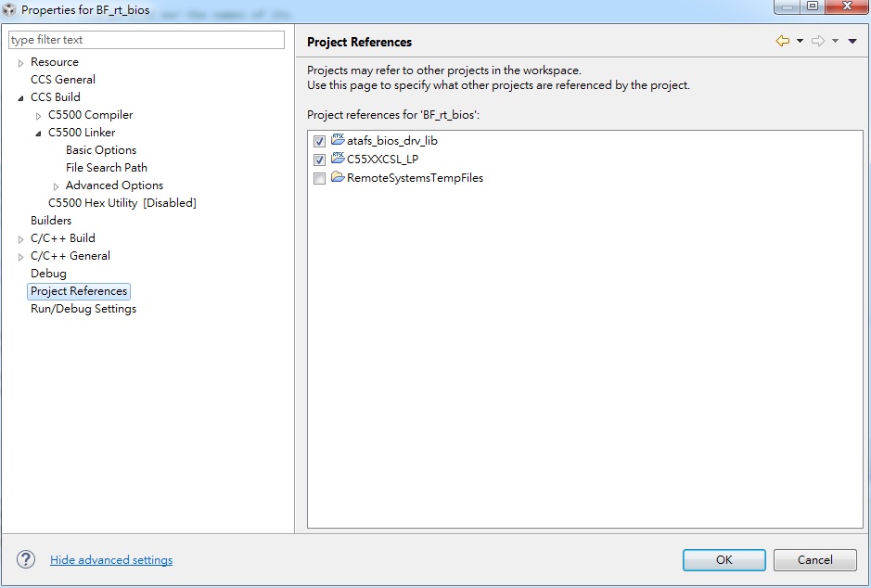This screenshot has width=871, height=588.
Task: Uncheck the C55XXCSL_LP project reference
Action: click(x=319, y=160)
